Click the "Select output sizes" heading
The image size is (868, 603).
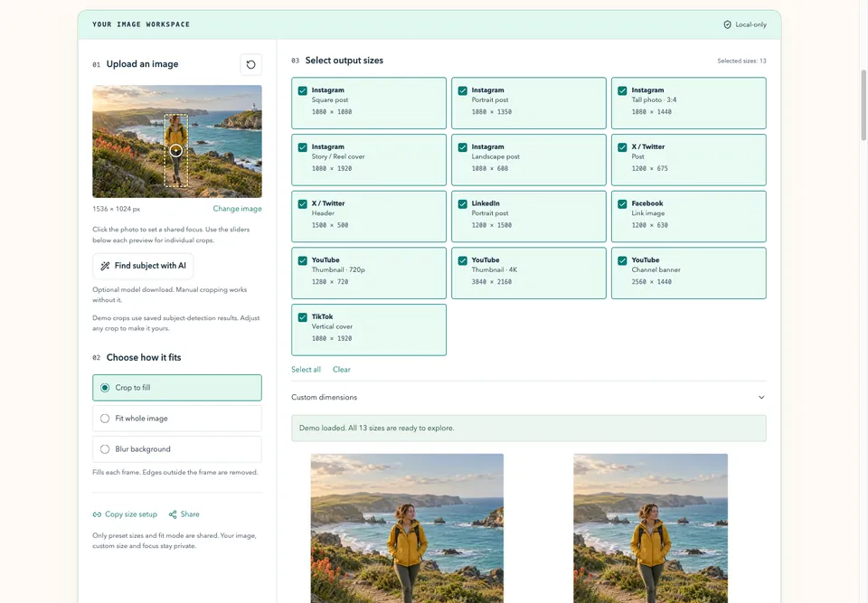(x=344, y=61)
